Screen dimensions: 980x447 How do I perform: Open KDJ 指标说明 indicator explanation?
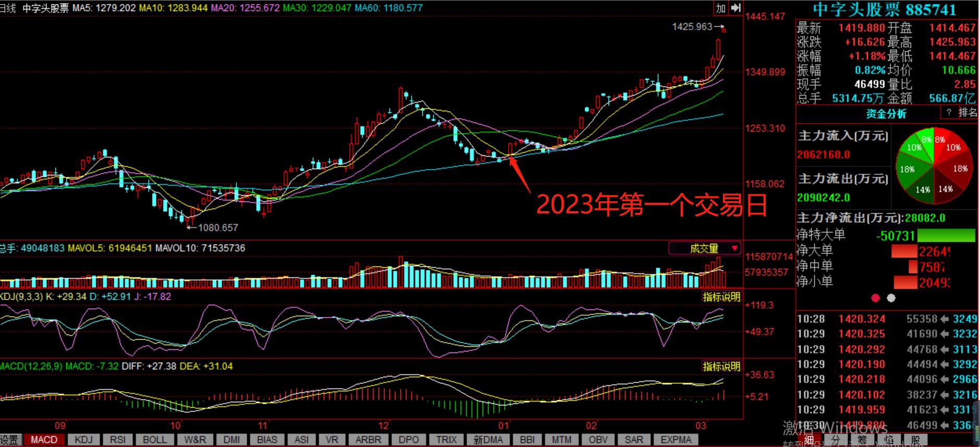coord(721,297)
